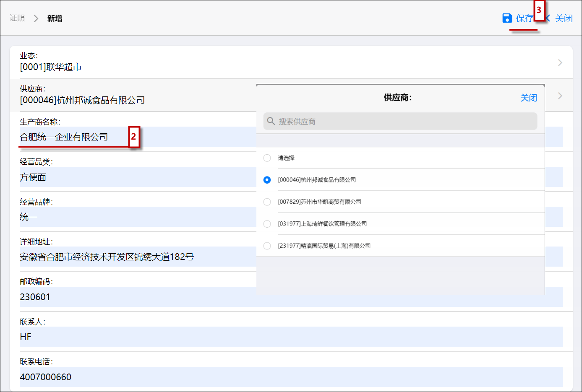Image resolution: width=582 pixels, height=392 pixels.
Task: Click the 新增 breadcrumb title
Action: 55,18
